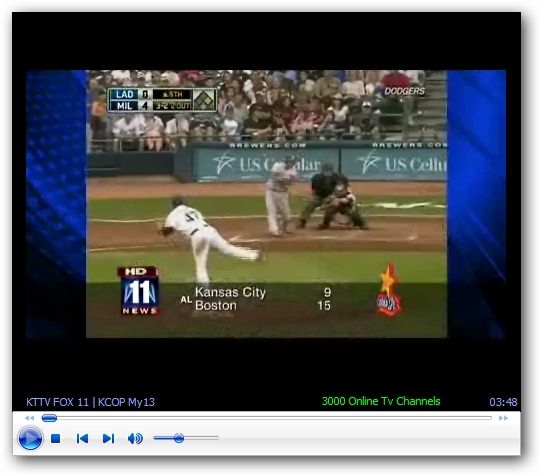The width and height of the screenshot is (541, 476).
Task: Click the Dodgers watermark in the video
Action: (404, 91)
